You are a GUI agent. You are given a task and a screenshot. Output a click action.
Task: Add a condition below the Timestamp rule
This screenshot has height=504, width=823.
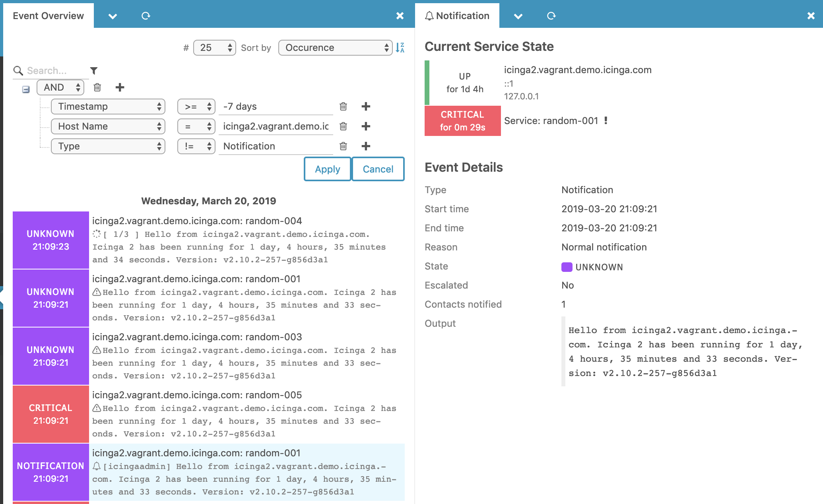pyautogui.click(x=366, y=107)
